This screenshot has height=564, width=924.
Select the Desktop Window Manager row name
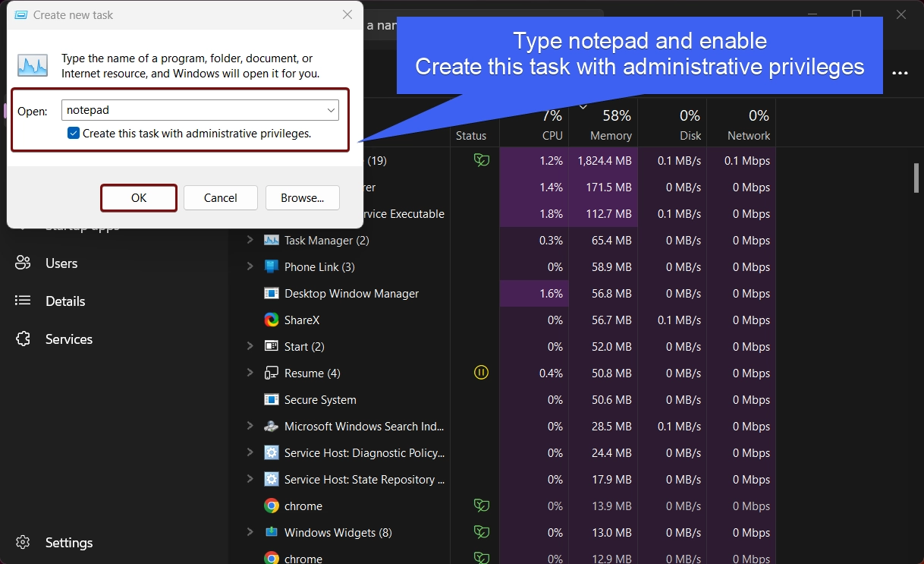tap(351, 294)
